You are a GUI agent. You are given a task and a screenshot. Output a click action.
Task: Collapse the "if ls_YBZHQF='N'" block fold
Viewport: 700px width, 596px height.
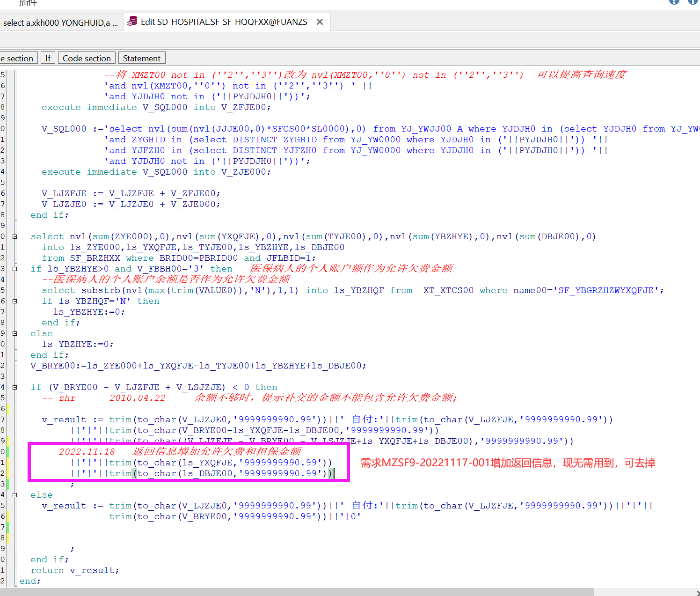pos(15,301)
